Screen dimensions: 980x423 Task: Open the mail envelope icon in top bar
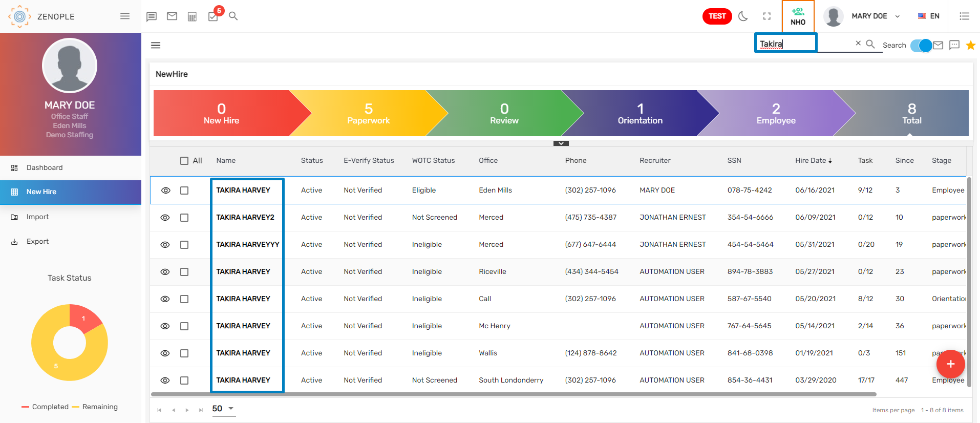[172, 16]
